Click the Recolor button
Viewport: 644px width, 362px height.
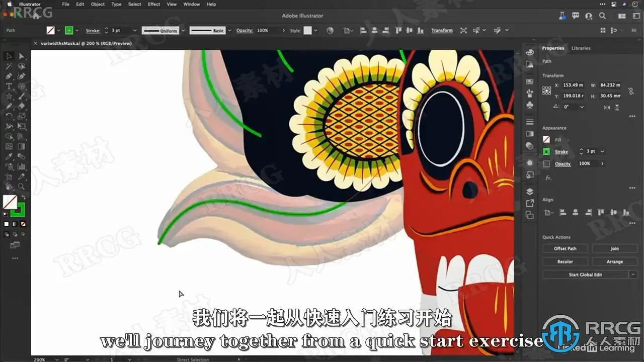pos(565,261)
